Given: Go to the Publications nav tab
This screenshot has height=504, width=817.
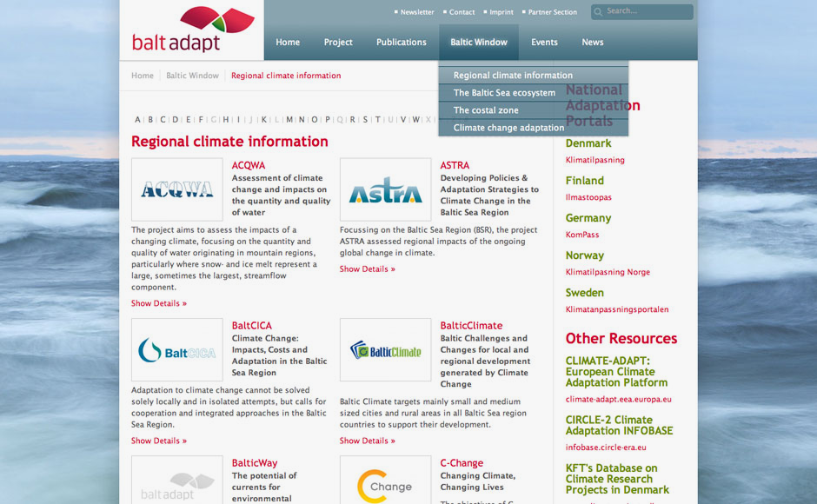Looking at the screenshot, I should pos(401,43).
